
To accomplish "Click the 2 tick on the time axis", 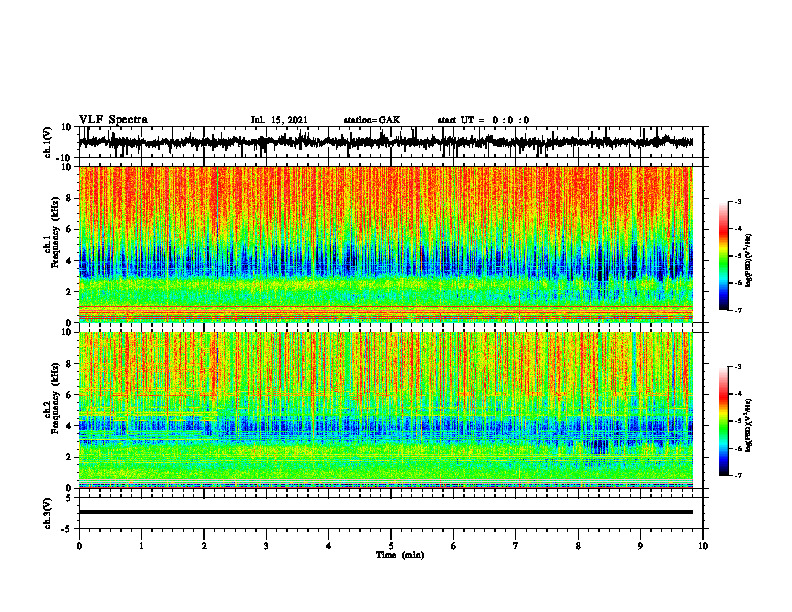I will [x=204, y=546].
